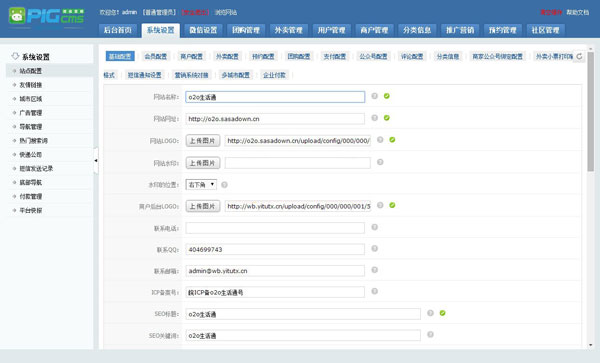Click the 安全退出 logout link
Image resolution: width=600 pixels, height=363 pixels.
pos(195,12)
